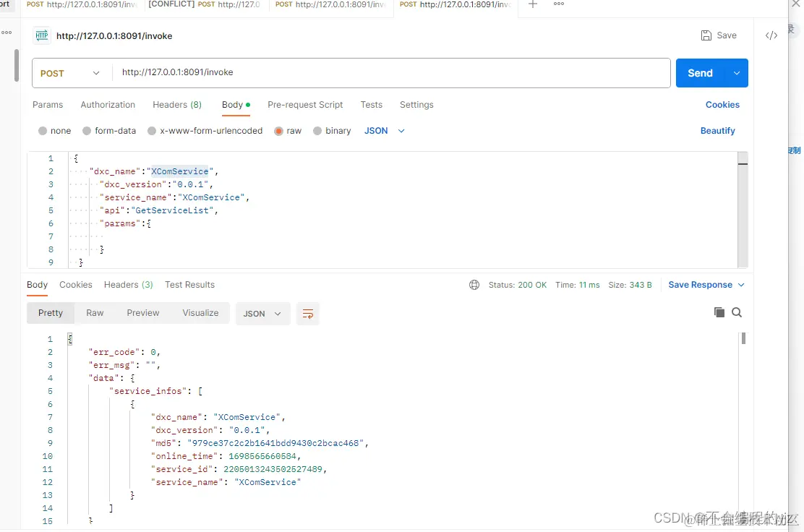Click the Save disk icon

tap(706, 35)
